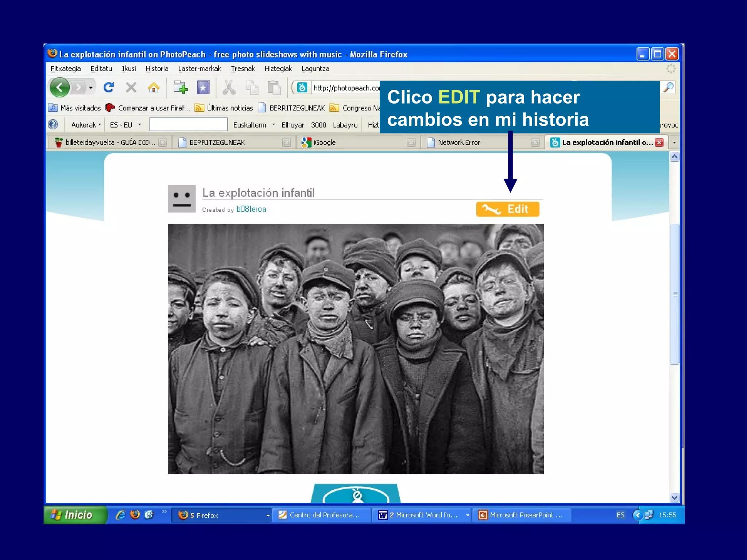Open the Historia menu
The height and width of the screenshot is (560, 747).
(157, 69)
